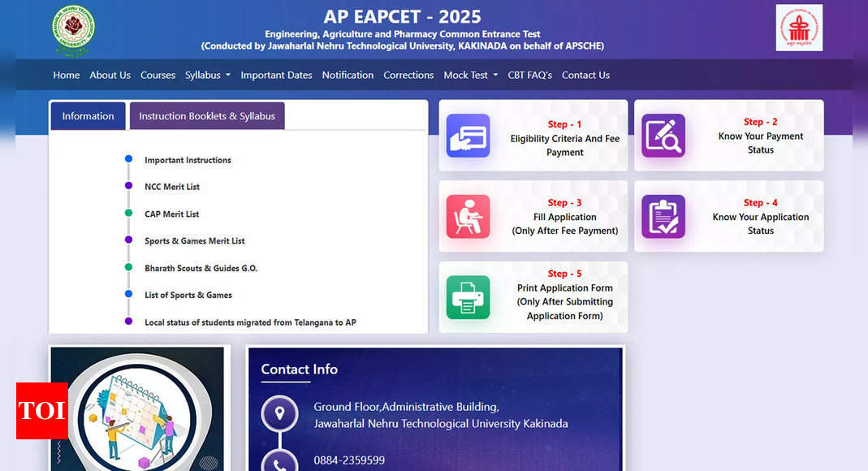This screenshot has width=868, height=471.
Task: Switch to Instruction Booklets & Syllabus tab
Action: point(207,116)
